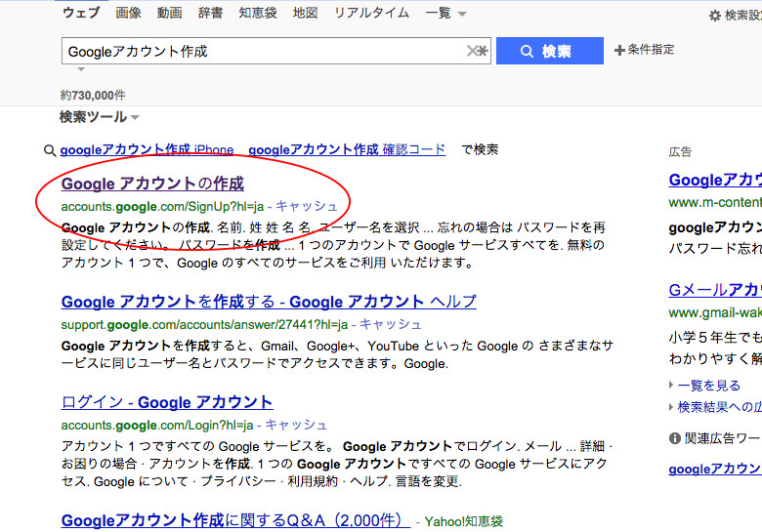The height and width of the screenshot is (532, 762).
Task: Click info icon beside 関連広告ワー
Action: 674,439
